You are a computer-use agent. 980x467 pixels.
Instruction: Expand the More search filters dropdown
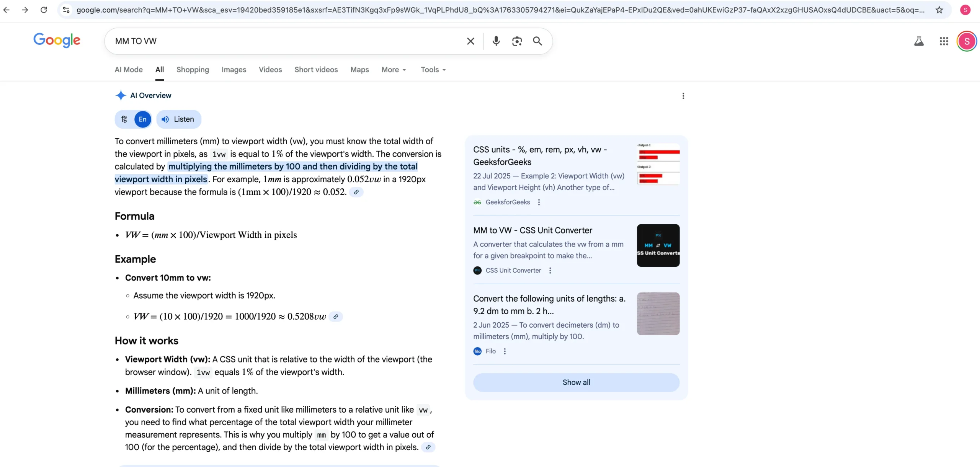[x=394, y=70]
